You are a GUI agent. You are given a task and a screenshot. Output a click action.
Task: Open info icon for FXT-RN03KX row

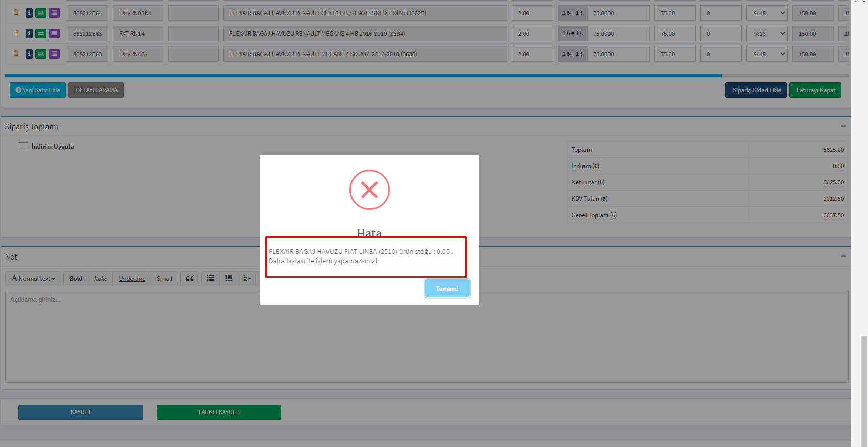(29, 13)
